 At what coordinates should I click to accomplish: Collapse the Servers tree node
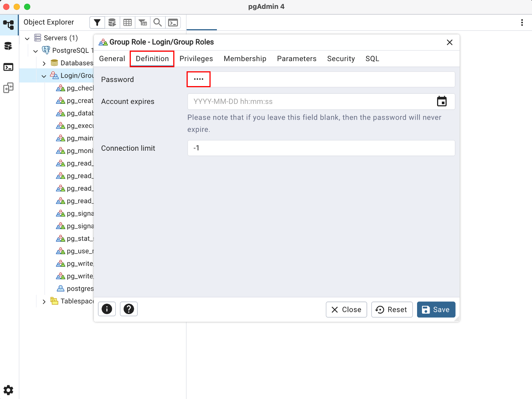pyautogui.click(x=27, y=38)
